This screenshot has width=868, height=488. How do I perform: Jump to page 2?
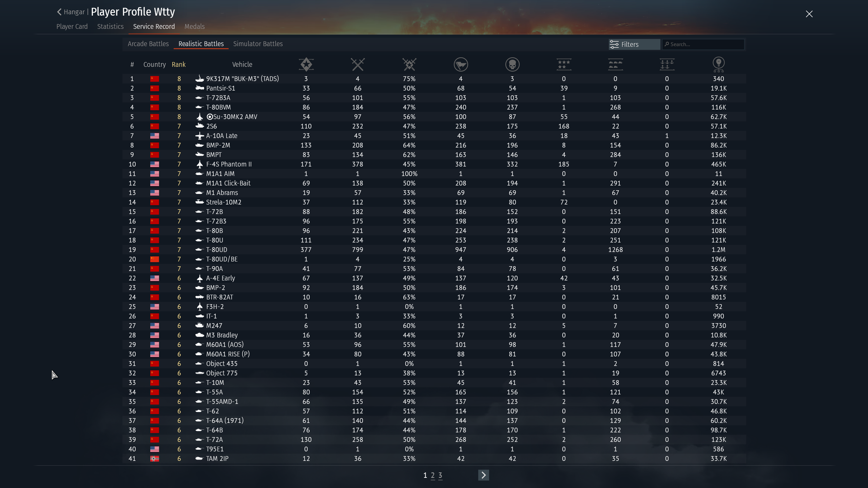point(433,475)
